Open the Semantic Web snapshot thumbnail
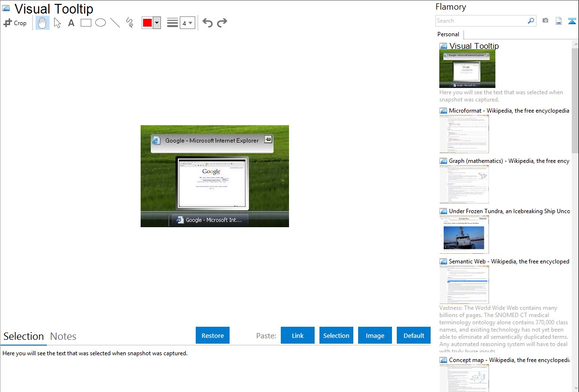579x392 pixels. pos(464,285)
